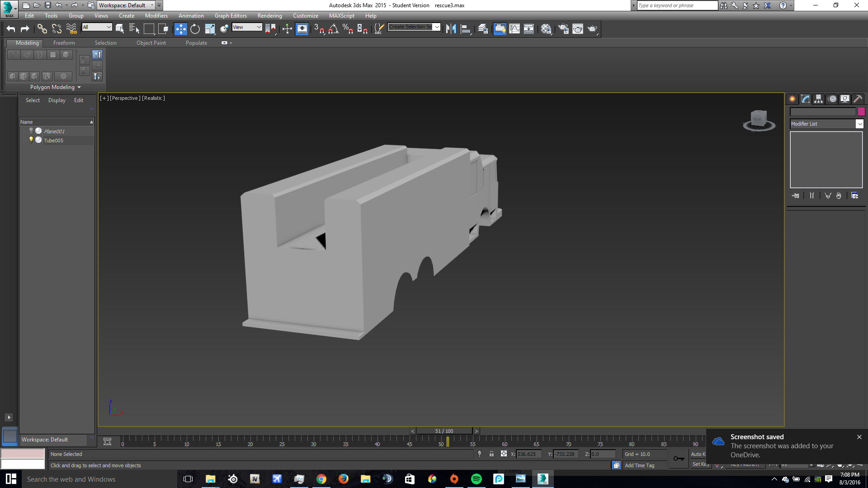The image size is (868, 488).
Task: Open Spotify from the Windows taskbar
Action: pyautogui.click(x=476, y=479)
